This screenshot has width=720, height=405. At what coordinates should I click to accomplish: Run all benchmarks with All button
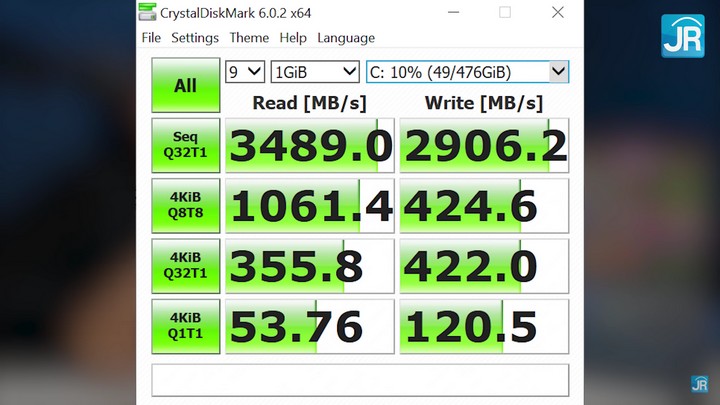click(186, 85)
